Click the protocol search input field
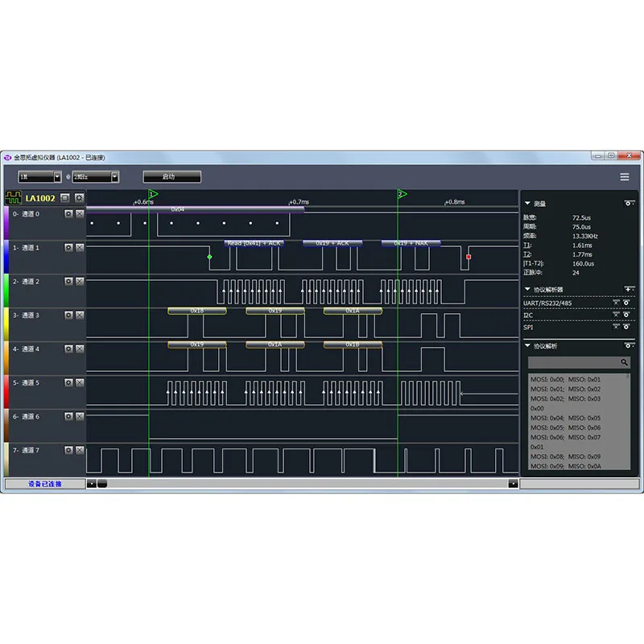 tap(574, 361)
